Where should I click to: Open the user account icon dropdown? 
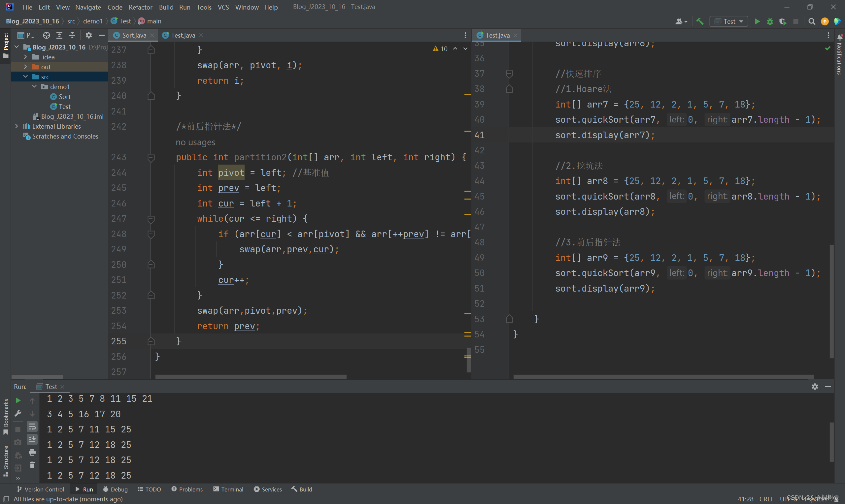(x=681, y=21)
